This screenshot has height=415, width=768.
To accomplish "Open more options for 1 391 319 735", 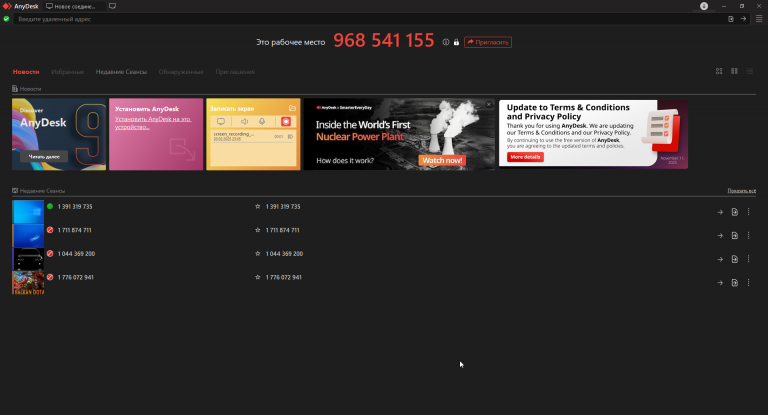I will point(748,212).
